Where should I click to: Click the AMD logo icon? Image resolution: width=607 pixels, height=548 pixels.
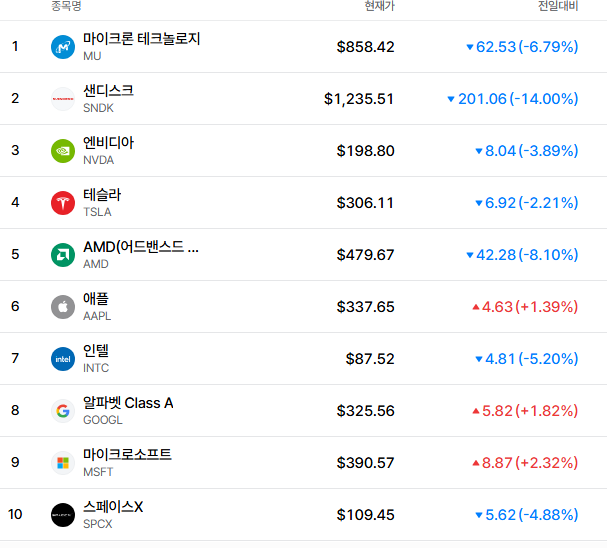coord(63,255)
